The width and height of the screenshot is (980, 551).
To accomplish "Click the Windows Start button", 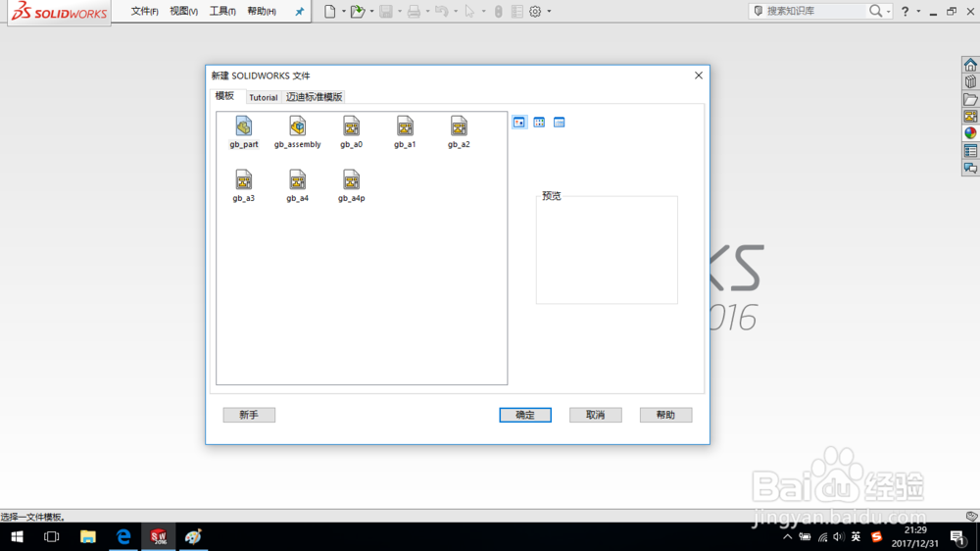I will [17, 536].
